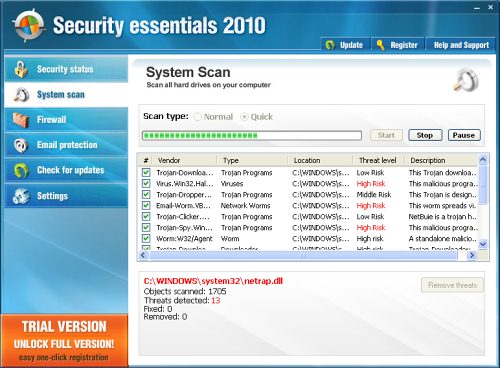500x368 pixels.
Task: Click the Register key icon
Action: click(x=380, y=45)
